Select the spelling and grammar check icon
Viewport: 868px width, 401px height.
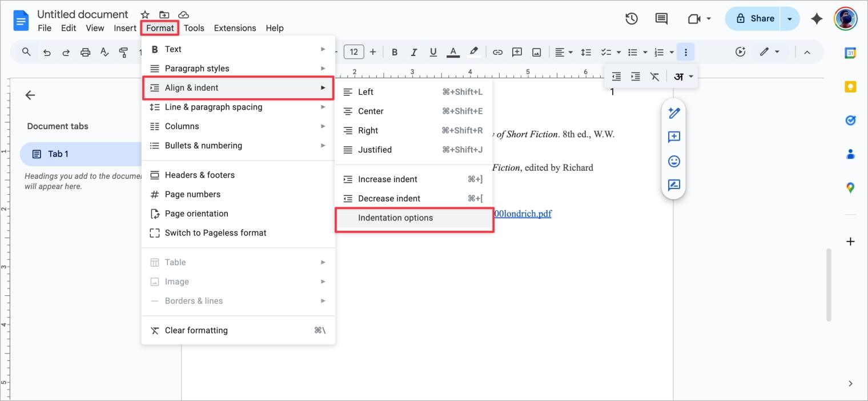pyautogui.click(x=105, y=51)
